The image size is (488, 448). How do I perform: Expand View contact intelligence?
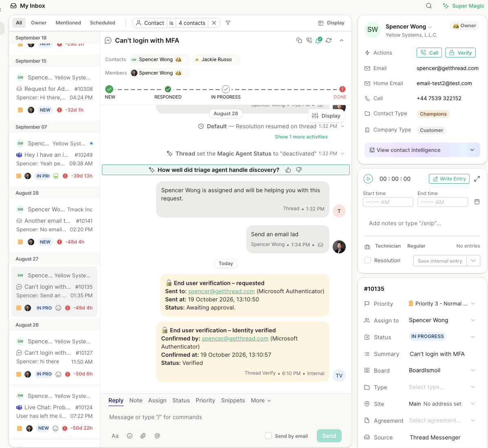click(x=422, y=150)
